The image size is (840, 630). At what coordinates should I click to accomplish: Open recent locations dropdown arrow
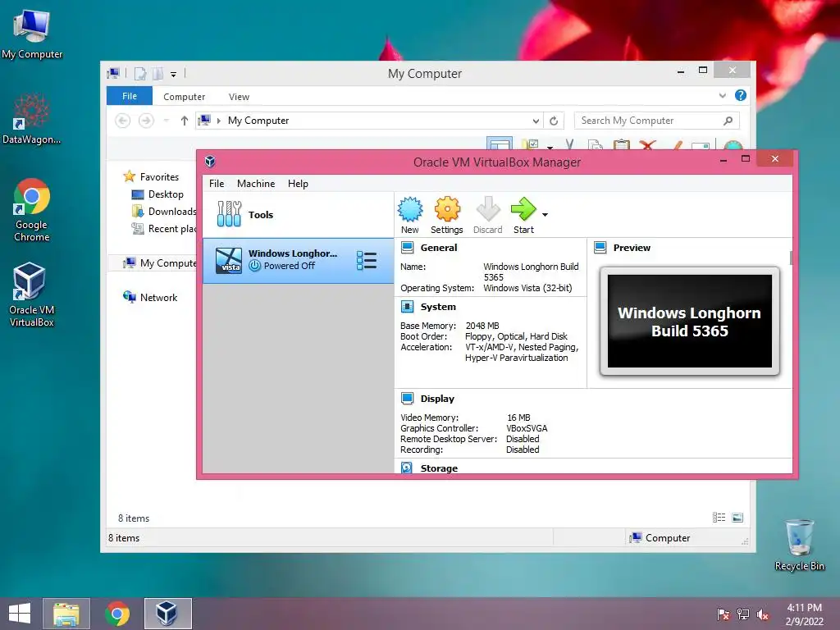point(166,121)
